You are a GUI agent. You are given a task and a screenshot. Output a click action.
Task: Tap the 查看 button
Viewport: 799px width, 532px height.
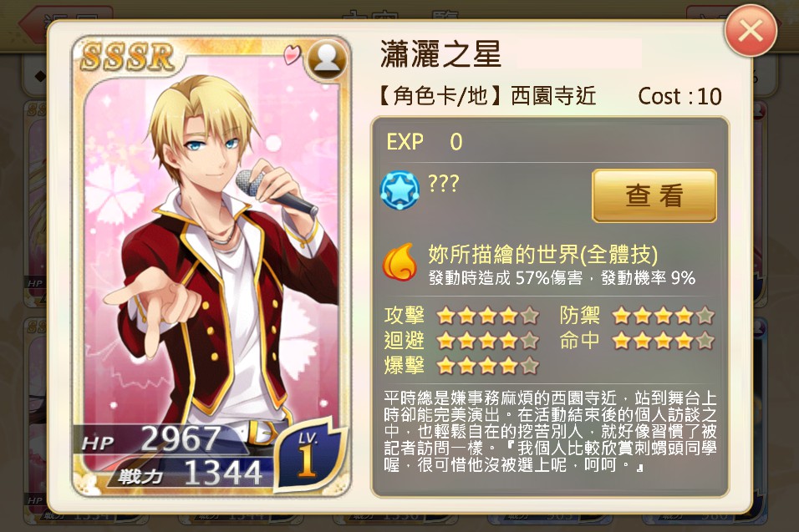[x=654, y=196]
